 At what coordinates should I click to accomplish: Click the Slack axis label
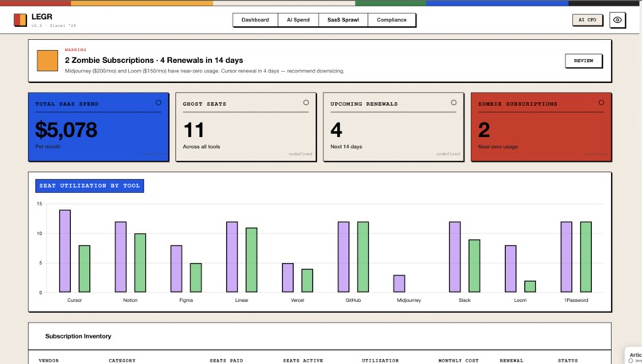pos(464,300)
